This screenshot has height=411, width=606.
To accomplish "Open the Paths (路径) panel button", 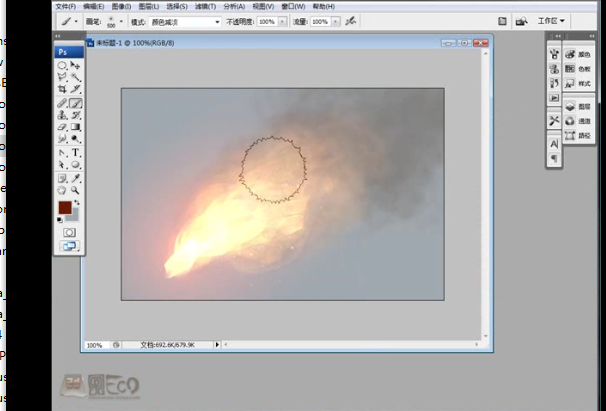I will [579, 135].
